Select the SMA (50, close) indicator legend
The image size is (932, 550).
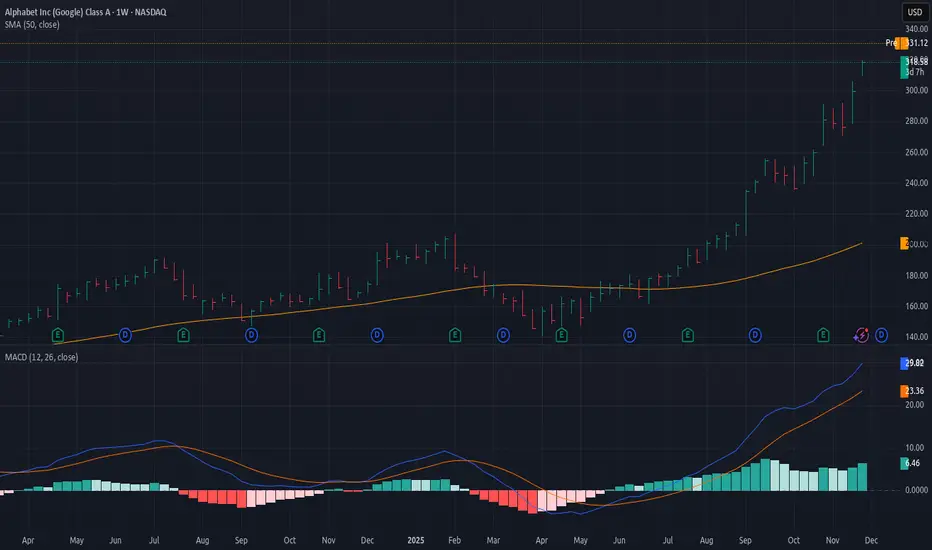(32, 24)
